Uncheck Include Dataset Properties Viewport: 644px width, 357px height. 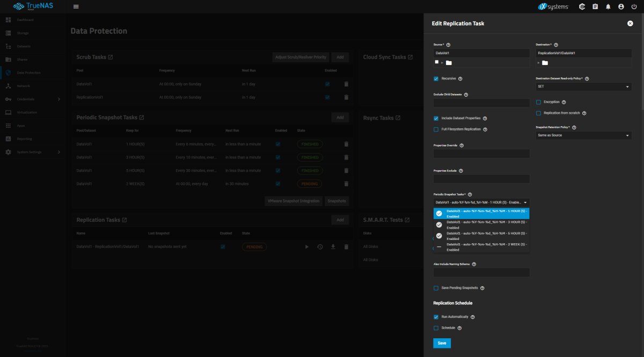point(436,118)
